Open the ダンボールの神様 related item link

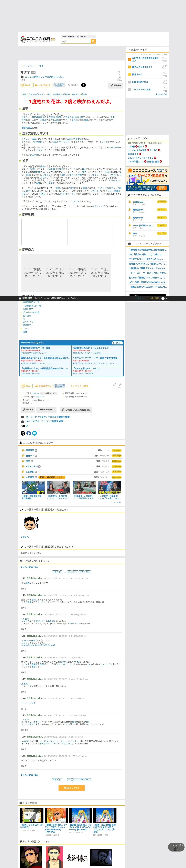[x=31, y=312]
